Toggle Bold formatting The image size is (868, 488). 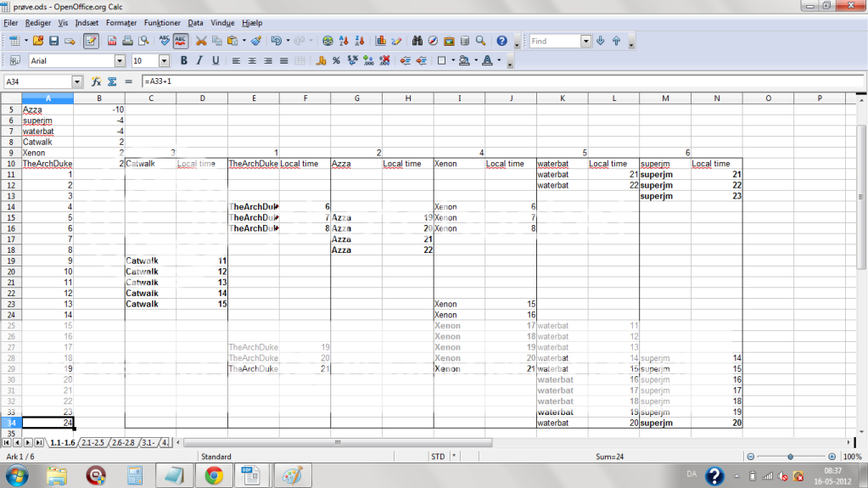tap(184, 61)
